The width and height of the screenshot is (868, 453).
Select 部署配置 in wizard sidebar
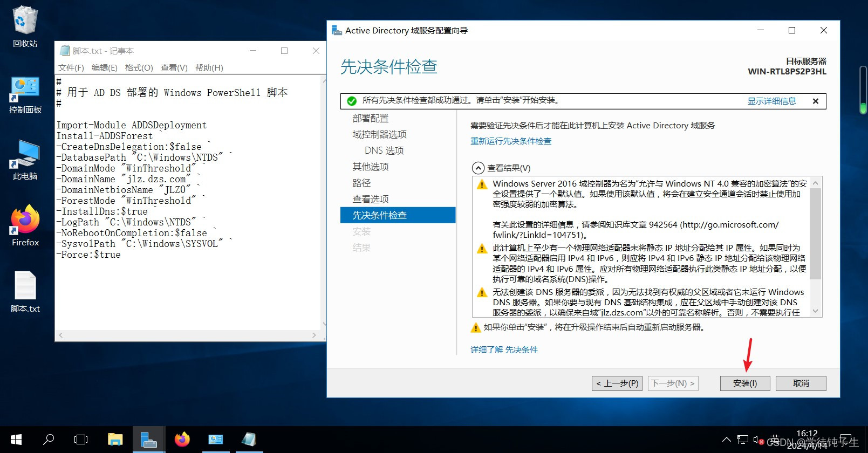371,118
